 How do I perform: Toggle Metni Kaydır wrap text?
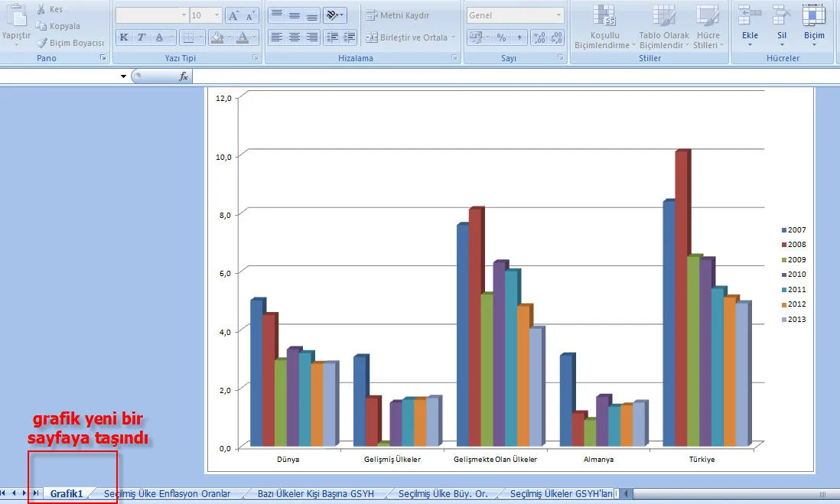tap(397, 15)
